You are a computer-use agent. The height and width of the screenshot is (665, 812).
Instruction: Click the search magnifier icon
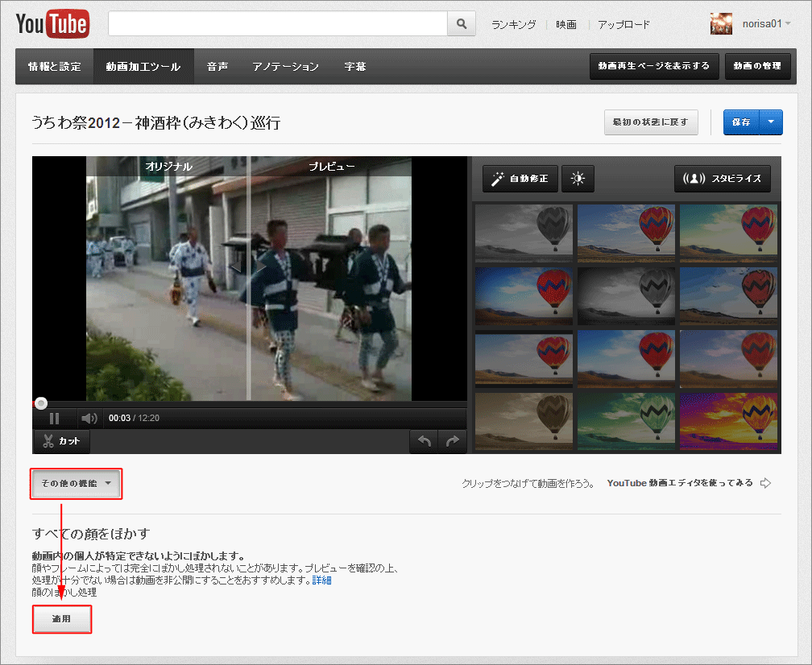(x=462, y=24)
